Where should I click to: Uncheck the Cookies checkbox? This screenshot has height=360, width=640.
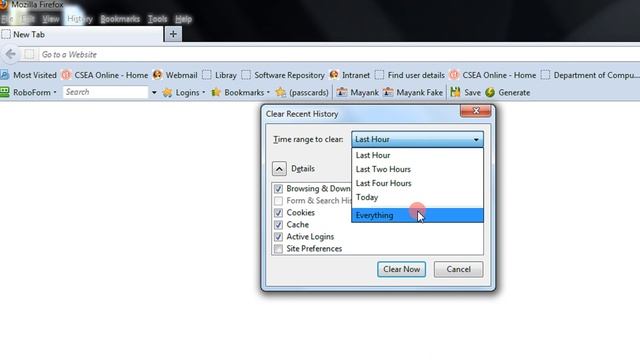278,213
